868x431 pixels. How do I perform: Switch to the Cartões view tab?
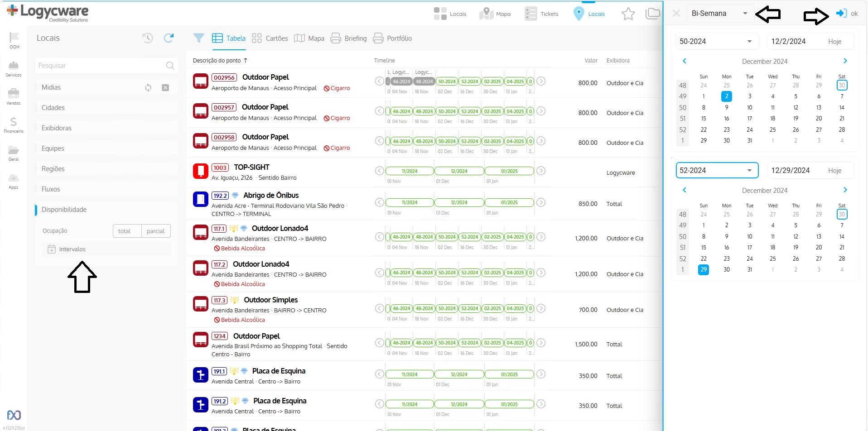(270, 38)
